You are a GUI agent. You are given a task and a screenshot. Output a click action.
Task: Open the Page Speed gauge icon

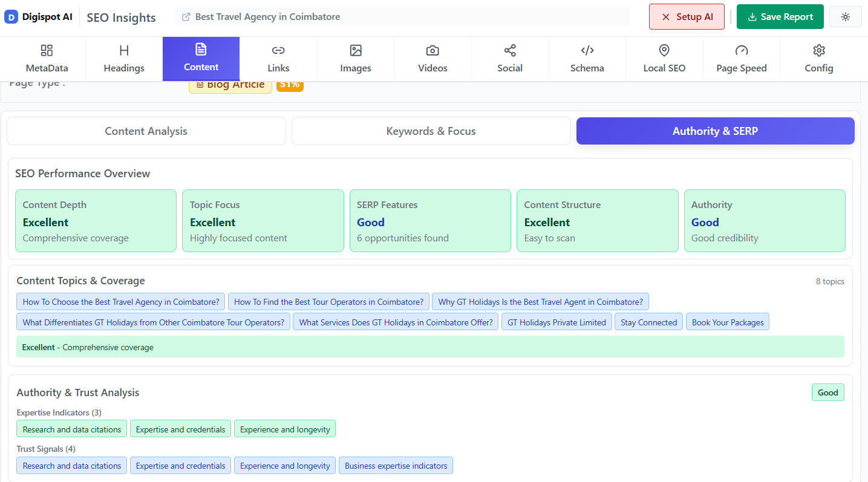pos(742,51)
